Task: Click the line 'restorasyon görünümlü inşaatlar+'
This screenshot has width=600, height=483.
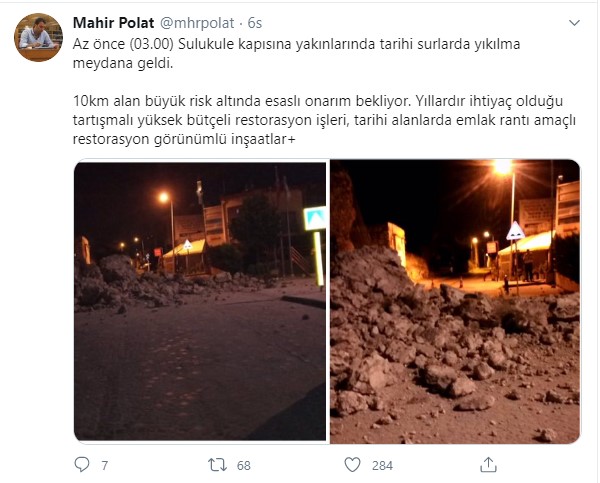Action: 184,139
